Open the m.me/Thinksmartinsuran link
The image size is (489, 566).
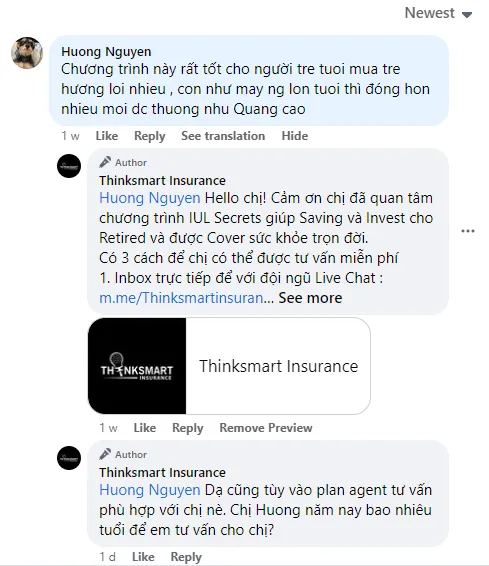[x=184, y=298]
